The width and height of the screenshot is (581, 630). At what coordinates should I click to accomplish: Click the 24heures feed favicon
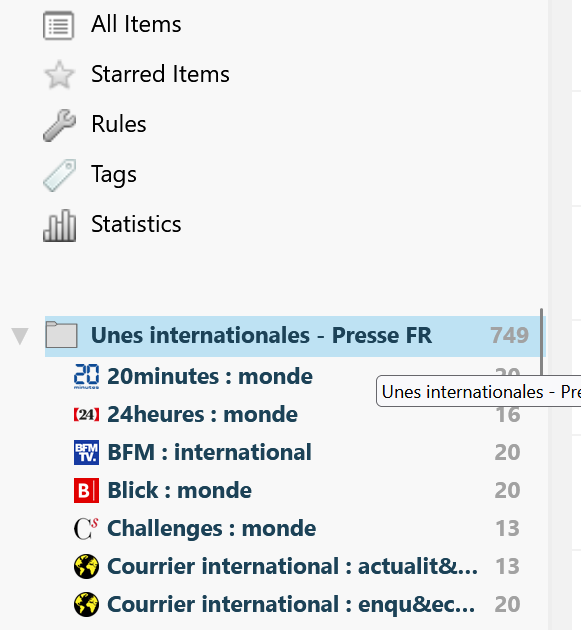pyautogui.click(x=86, y=415)
